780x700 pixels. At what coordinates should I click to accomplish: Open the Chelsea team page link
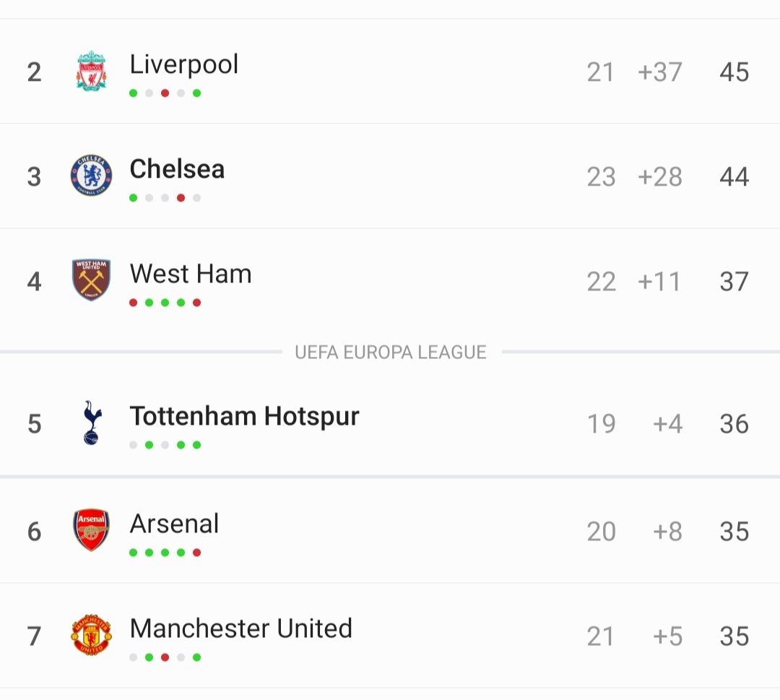(x=177, y=168)
